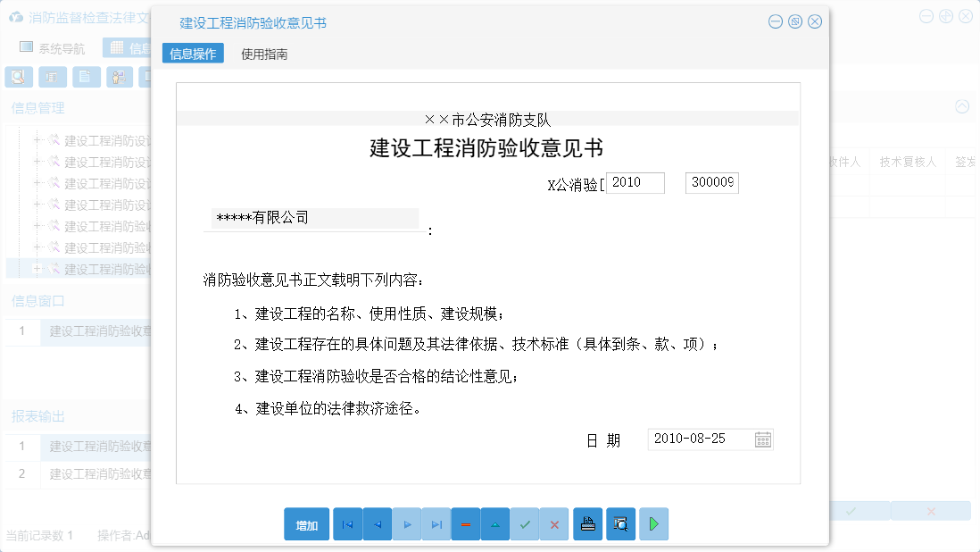
Task: Click the green run arrow icon
Action: pyautogui.click(x=653, y=524)
